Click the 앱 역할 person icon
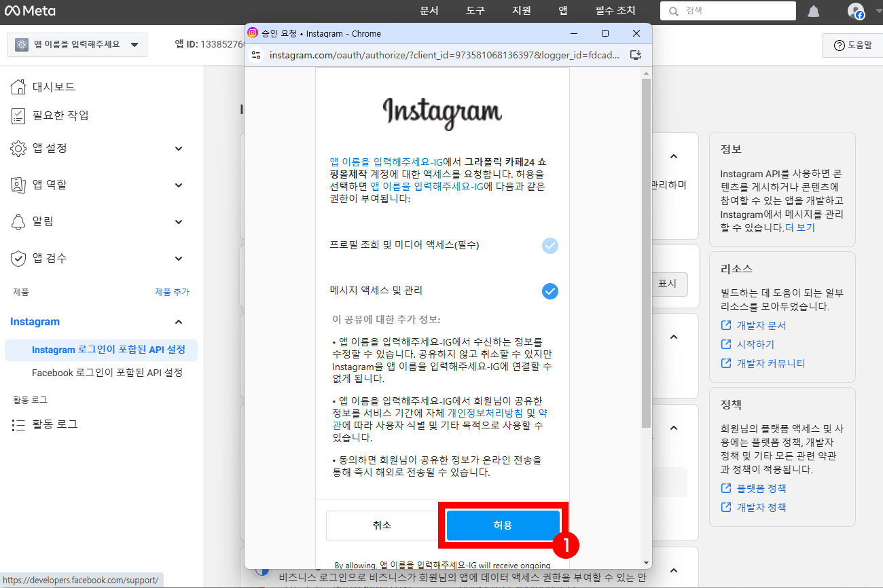883x588 pixels. (x=19, y=185)
